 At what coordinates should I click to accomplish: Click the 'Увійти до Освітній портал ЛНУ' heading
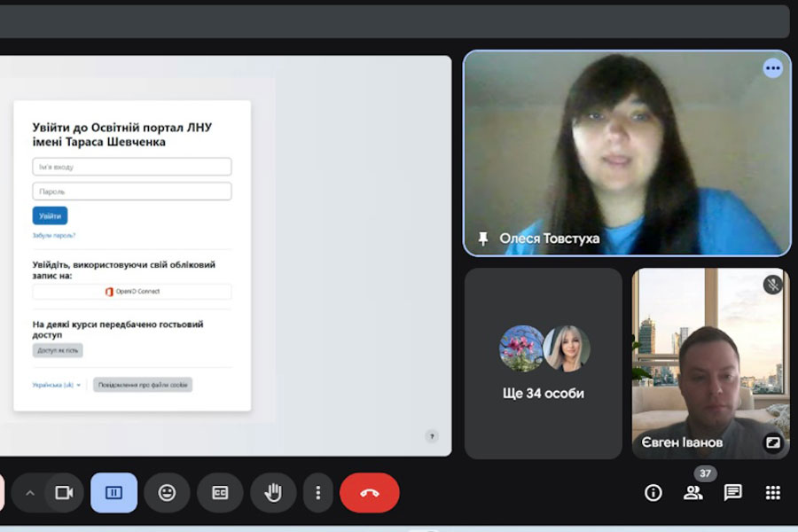coord(121,135)
